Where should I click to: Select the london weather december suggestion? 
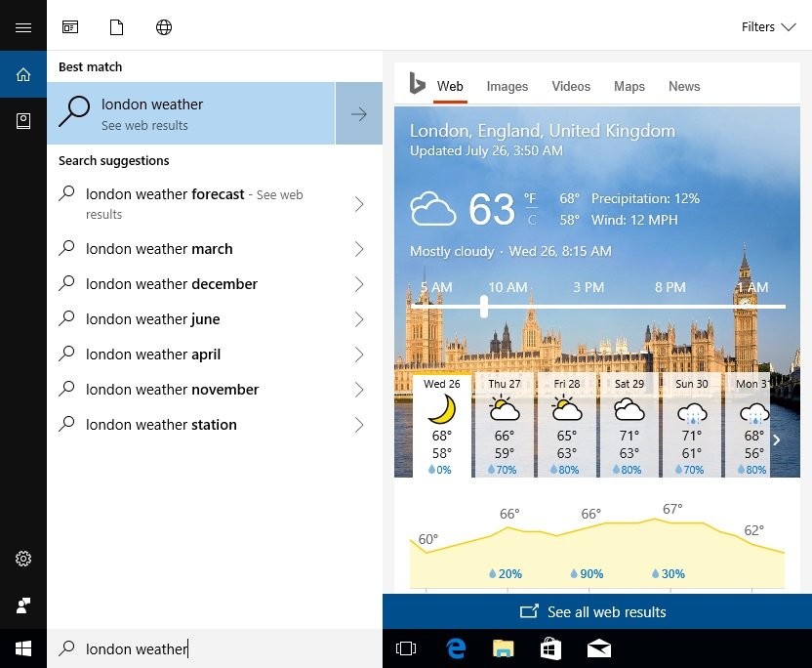tap(172, 284)
